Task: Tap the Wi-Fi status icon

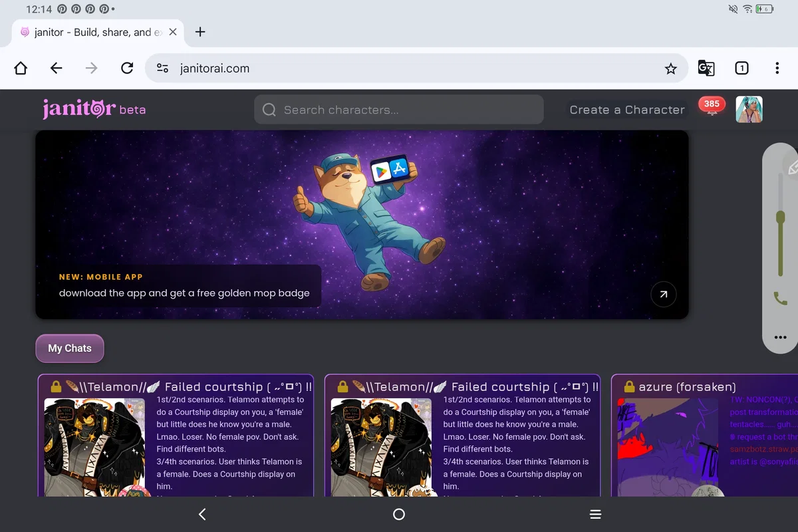Action: [x=748, y=9]
